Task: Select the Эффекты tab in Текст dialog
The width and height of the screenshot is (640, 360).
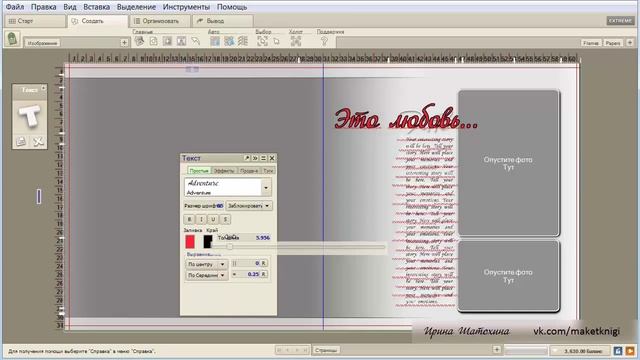Action: (x=224, y=171)
